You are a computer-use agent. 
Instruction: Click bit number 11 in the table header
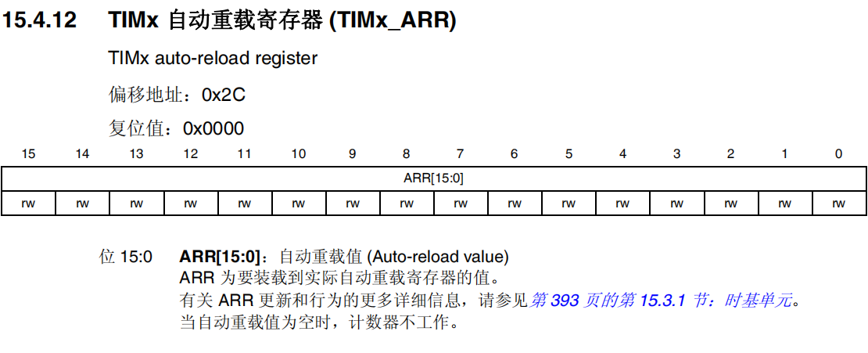pos(244,154)
